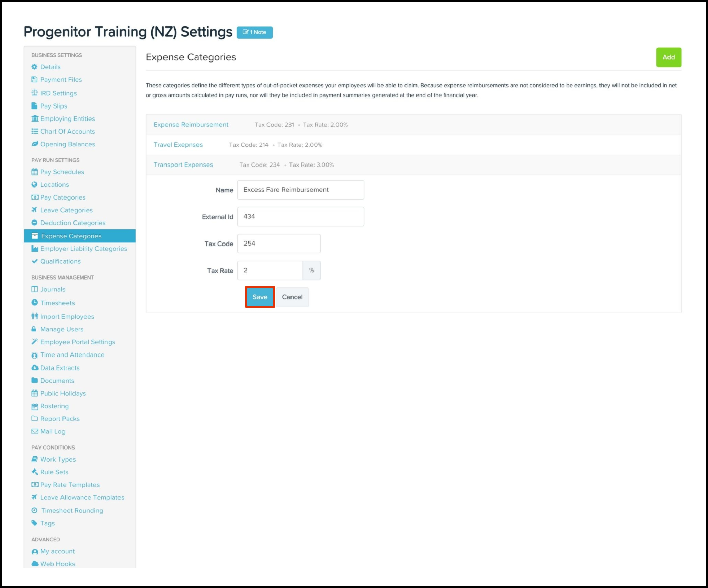Click the gavel icon beside Rule Sets
Screen dimensions: 708x588
pyautogui.click(x=35, y=472)
